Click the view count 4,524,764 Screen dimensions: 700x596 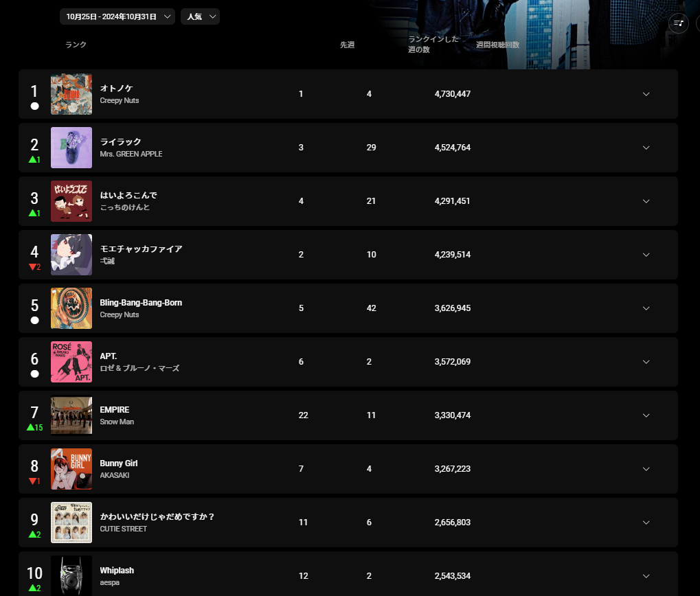453,148
